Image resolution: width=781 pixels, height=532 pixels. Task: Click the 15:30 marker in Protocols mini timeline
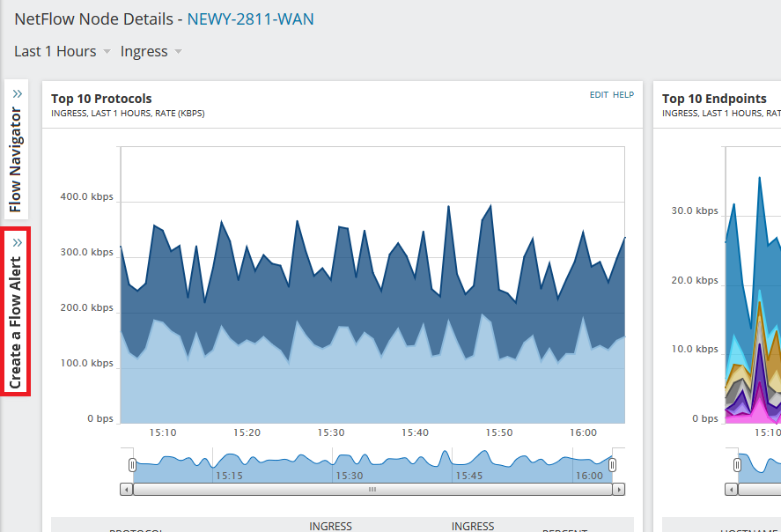[x=349, y=475]
